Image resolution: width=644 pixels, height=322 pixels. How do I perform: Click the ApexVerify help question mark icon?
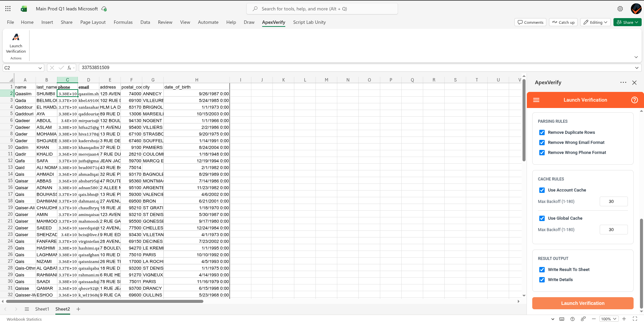coord(634,100)
